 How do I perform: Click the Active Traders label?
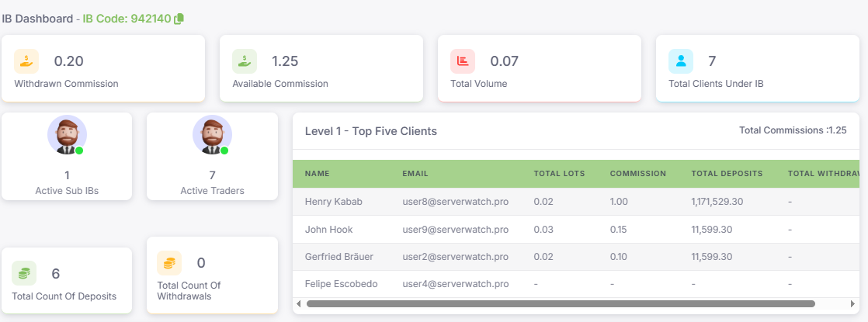coord(212,191)
